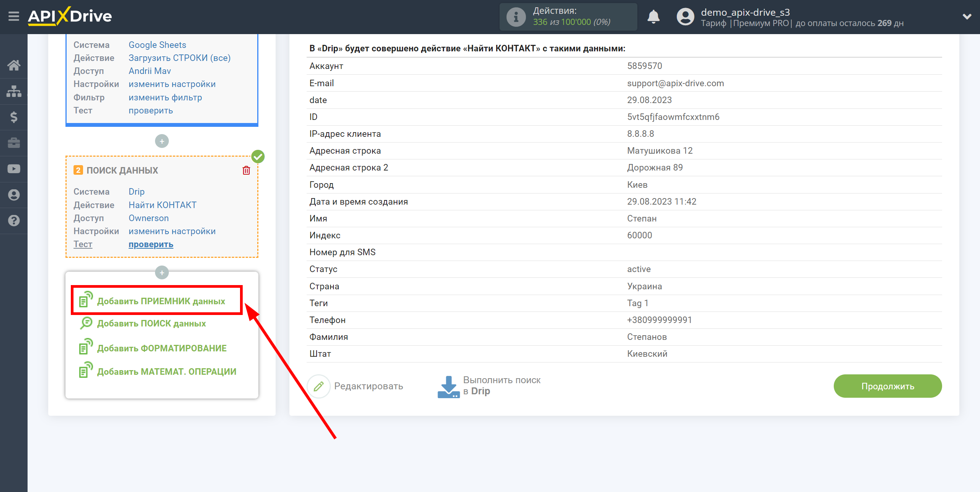Click the ApiX-Drive logo
The image size is (980, 492).
70,16
